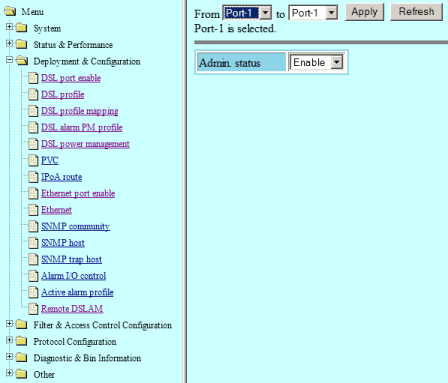Image resolution: width=448 pixels, height=383 pixels.
Task: Click the 'Admin. status' label cell
Action: (242, 62)
